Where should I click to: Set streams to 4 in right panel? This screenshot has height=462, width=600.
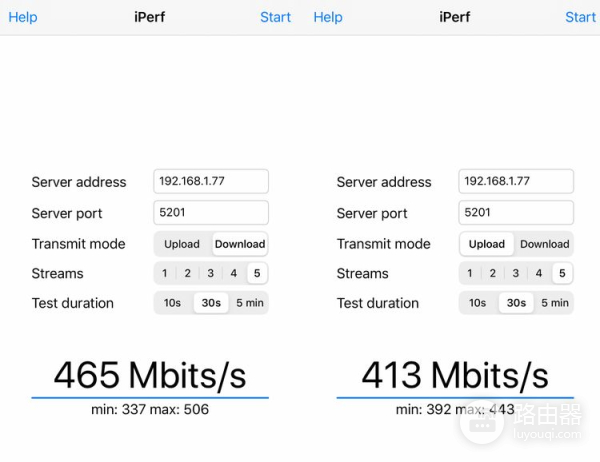539,273
